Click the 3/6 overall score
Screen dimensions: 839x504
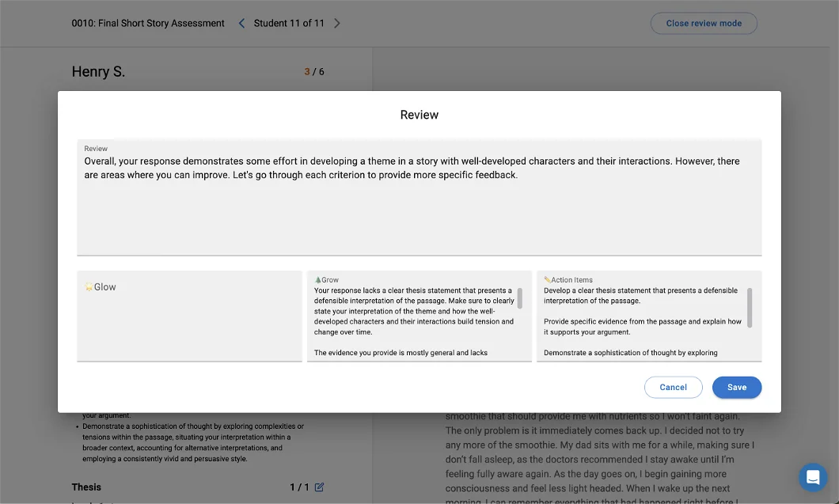[313, 71]
